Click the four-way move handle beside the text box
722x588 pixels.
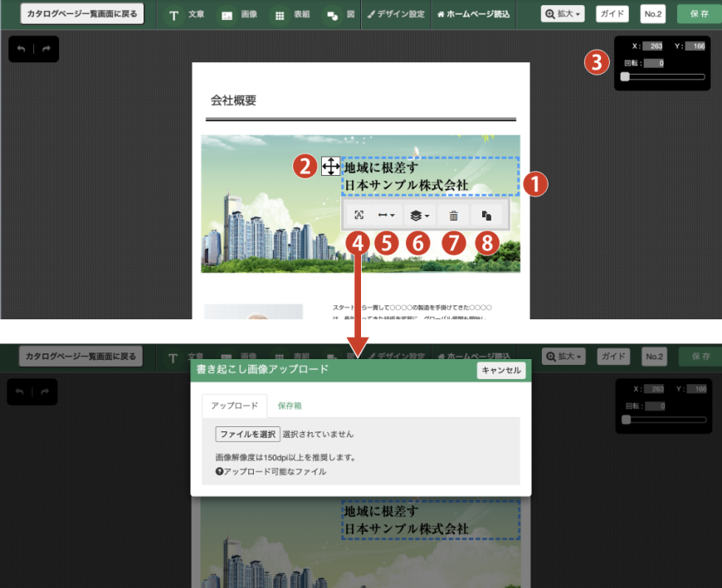tap(330, 167)
